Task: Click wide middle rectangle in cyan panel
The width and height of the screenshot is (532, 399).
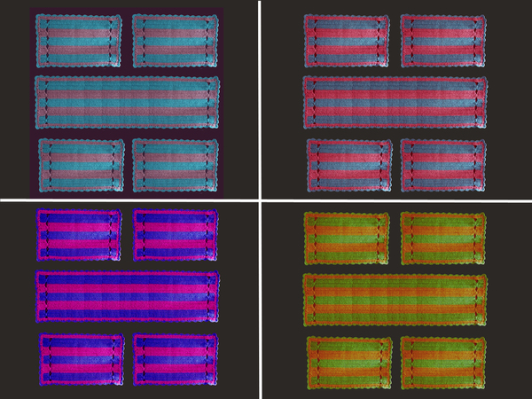Action: point(127,101)
